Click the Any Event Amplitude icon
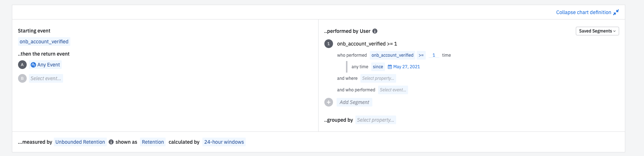 (33, 65)
